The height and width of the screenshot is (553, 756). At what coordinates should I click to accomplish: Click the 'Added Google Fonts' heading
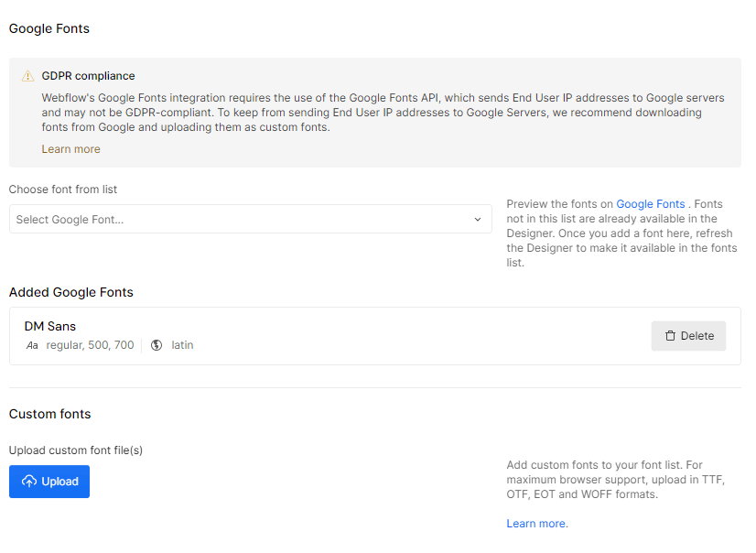point(70,292)
